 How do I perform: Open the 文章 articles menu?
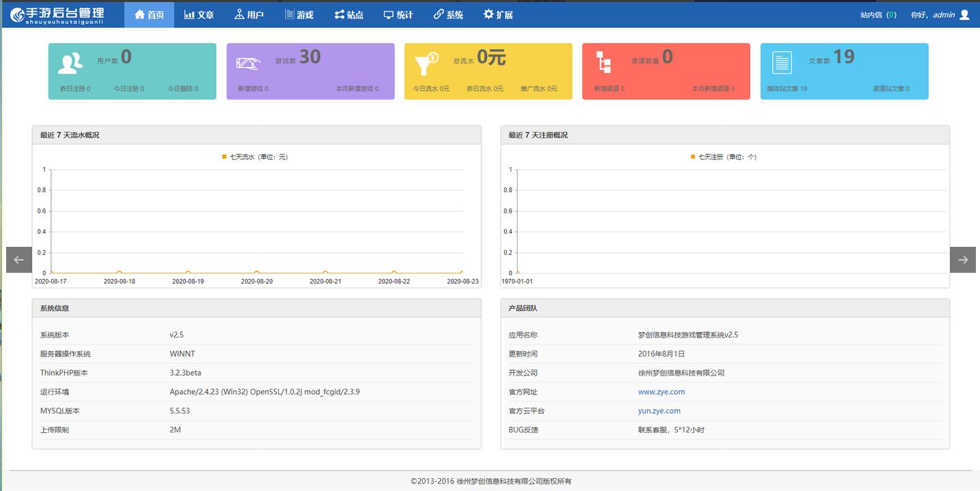click(199, 14)
